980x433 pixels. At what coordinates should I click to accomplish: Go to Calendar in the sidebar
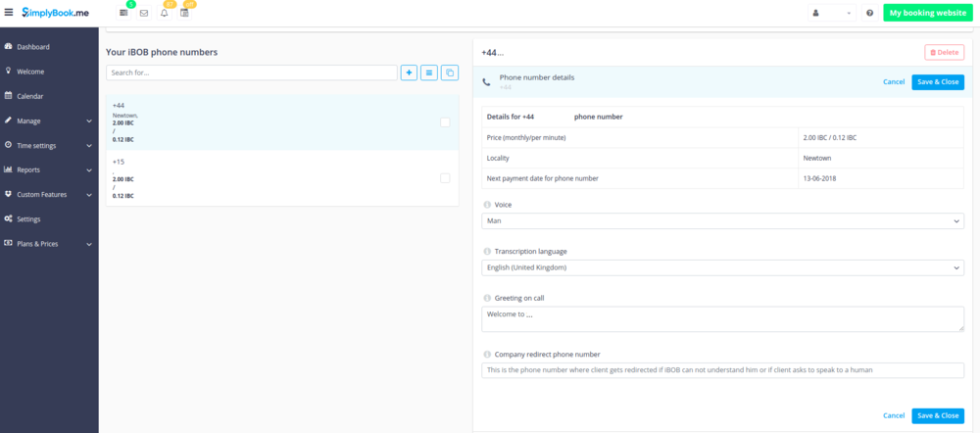30,96
